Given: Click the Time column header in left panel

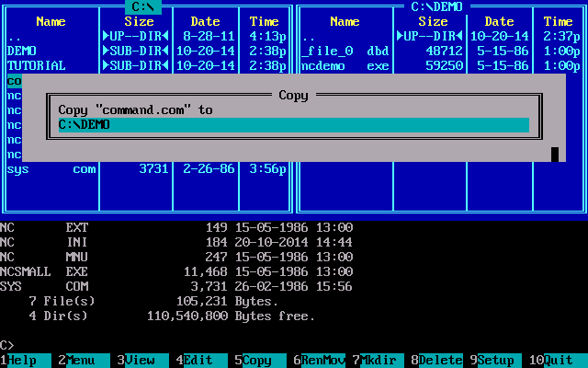Looking at the screenshot, I should [264, 21].
